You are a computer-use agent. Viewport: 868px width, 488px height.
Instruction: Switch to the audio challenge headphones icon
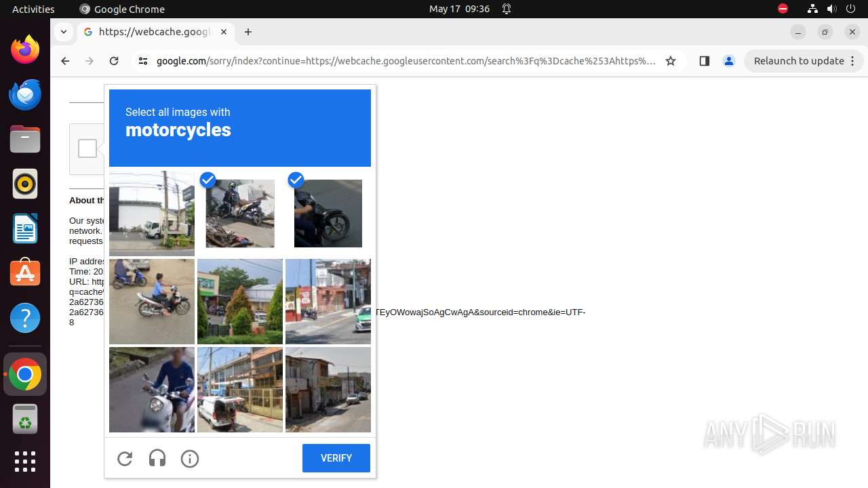(x=157, y=459)
